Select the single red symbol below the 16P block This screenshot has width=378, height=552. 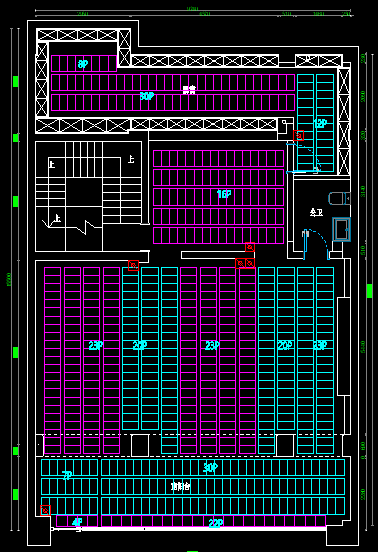pos(250,247)
